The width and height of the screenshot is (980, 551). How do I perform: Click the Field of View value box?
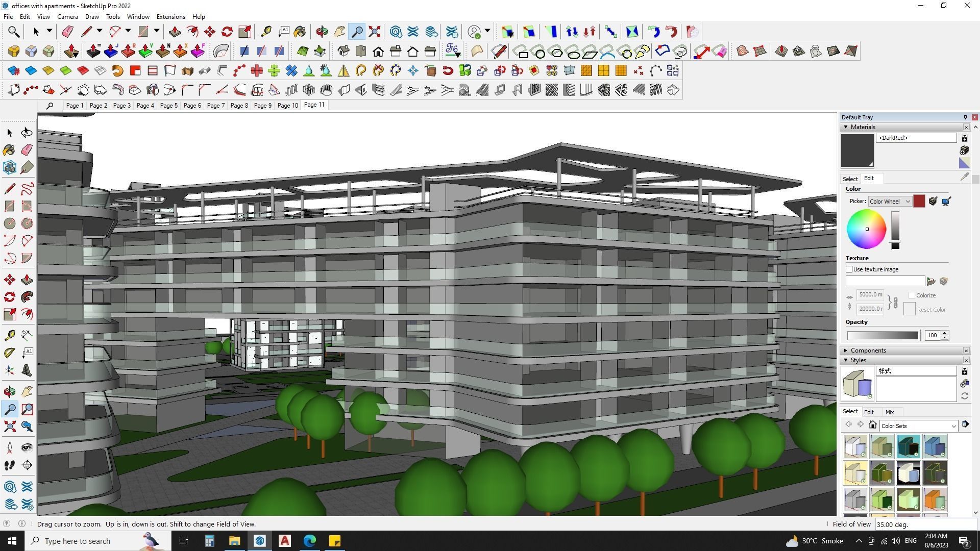(926, 524)
